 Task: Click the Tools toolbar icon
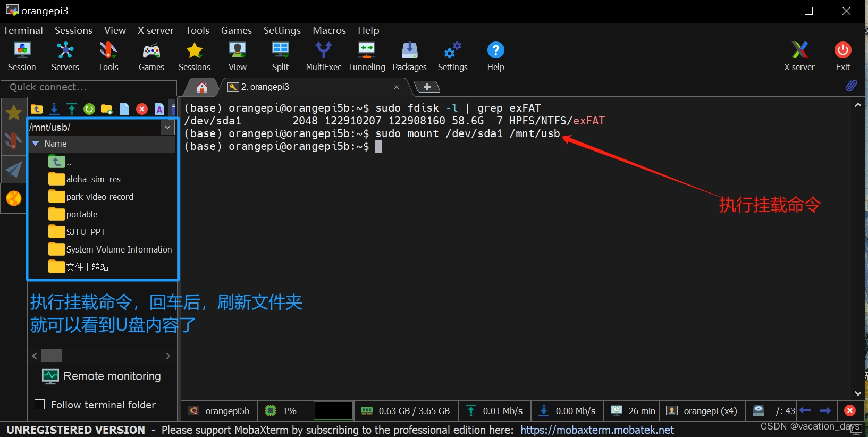pos(108,56)
